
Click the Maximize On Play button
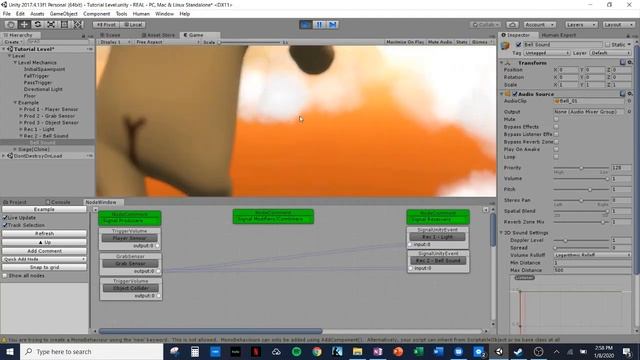click(405, 42)
